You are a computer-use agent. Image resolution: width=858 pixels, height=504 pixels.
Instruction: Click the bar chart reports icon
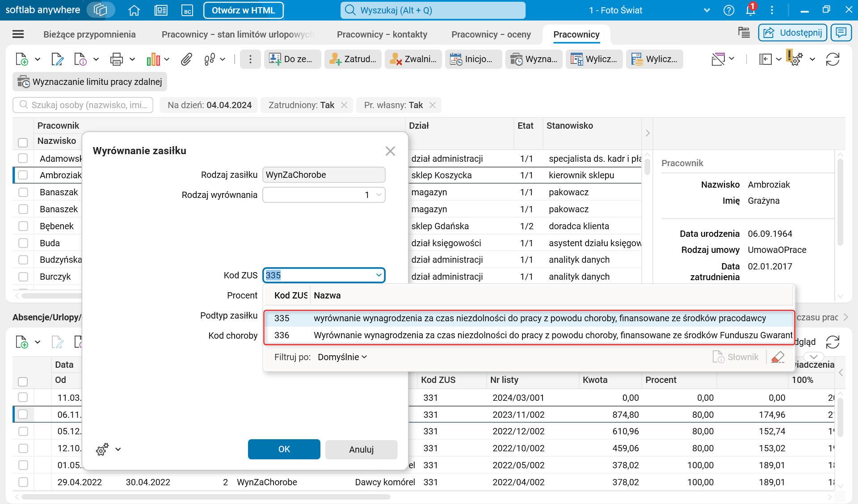[x=153, y=59]
